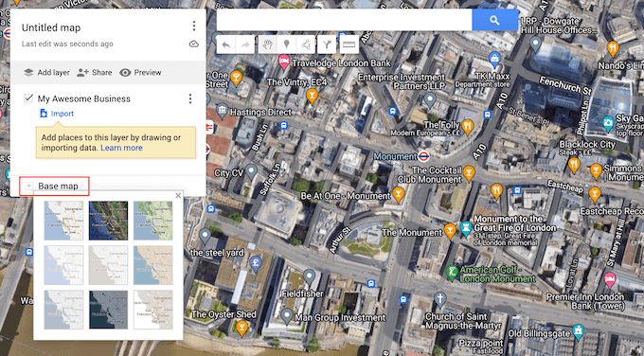Open My Awesome Business layer options menu
This screenshot has height=356, width=644.
pyautogui.click(x=190, y=98)
